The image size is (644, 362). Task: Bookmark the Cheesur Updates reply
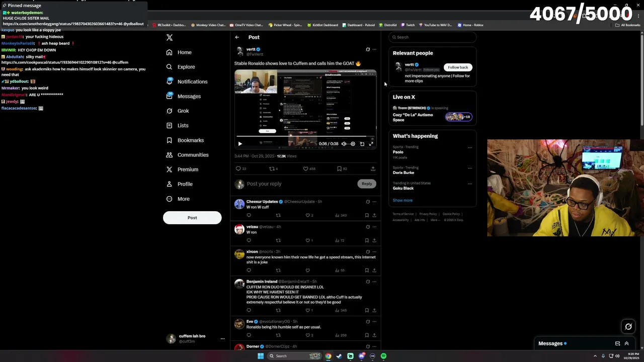point(367,215)
